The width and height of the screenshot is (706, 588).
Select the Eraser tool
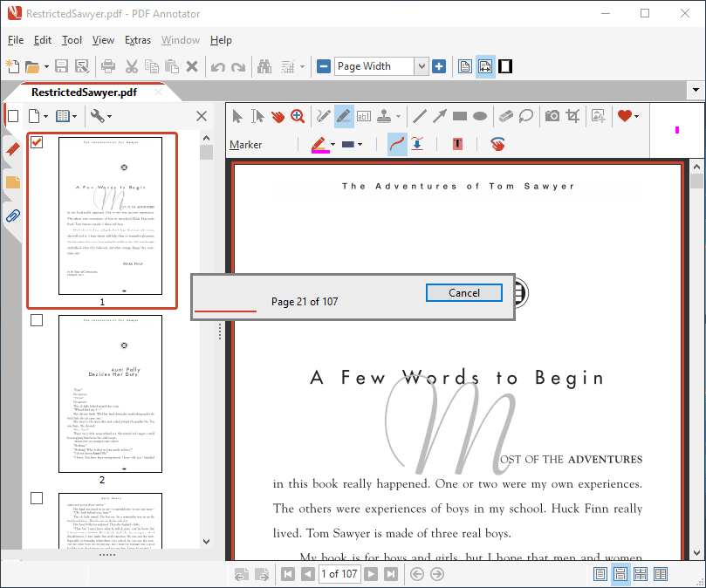506,117
